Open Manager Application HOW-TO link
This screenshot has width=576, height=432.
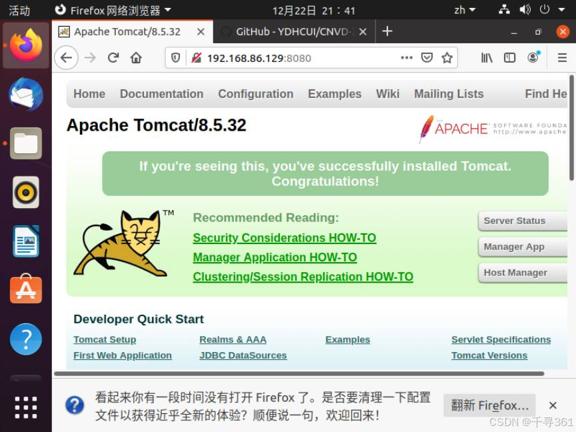275,258
